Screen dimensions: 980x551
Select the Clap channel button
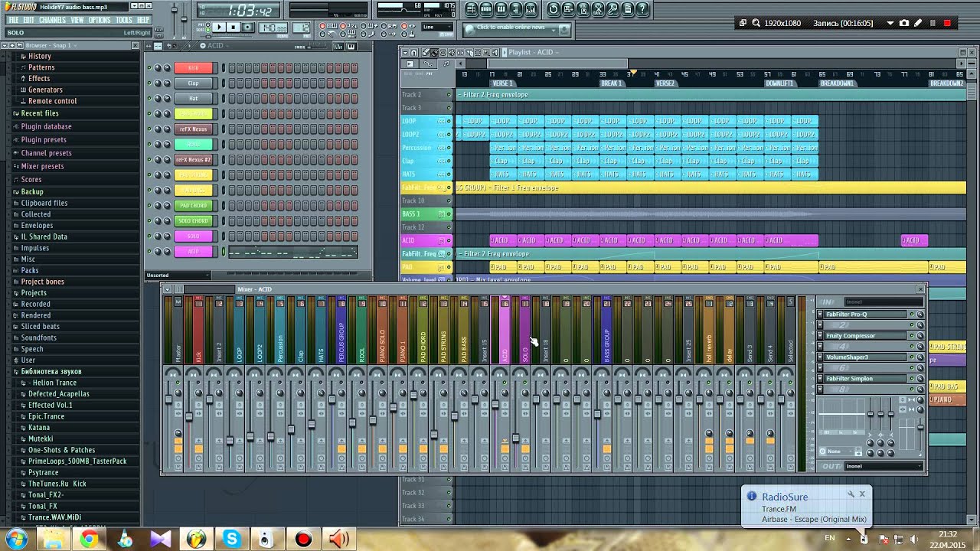(x=193, y=83)
